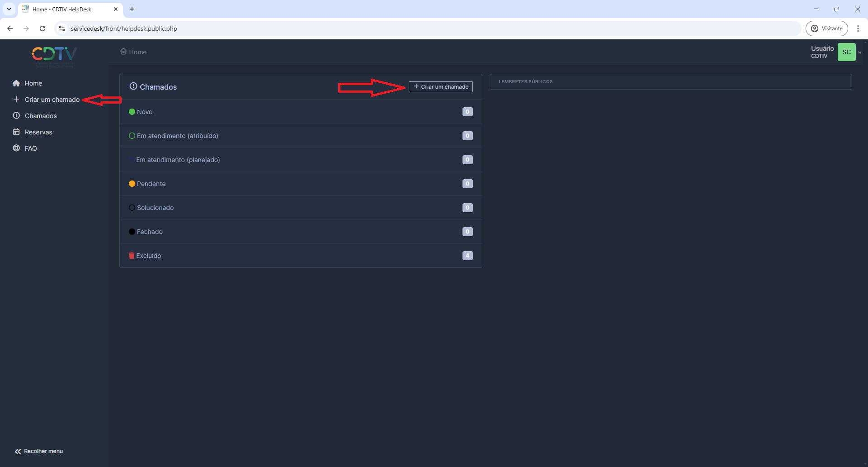
Task: Collapse sidebar with Recolher menu
Action: (x=39, y=451)
